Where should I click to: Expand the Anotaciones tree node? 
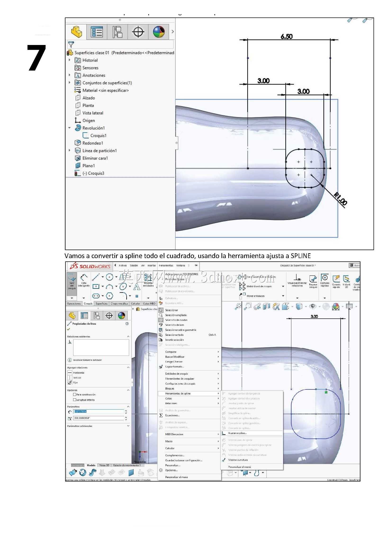coord(69,75)
